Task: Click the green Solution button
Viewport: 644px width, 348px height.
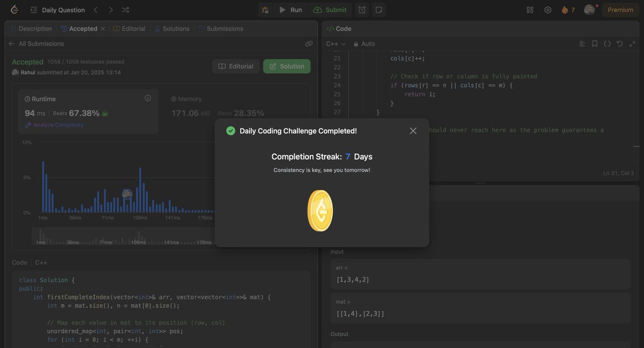Action: [287, 66]
